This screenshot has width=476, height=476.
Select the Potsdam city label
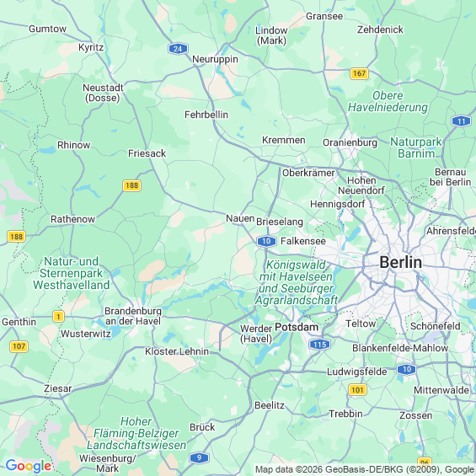[297, 327]
